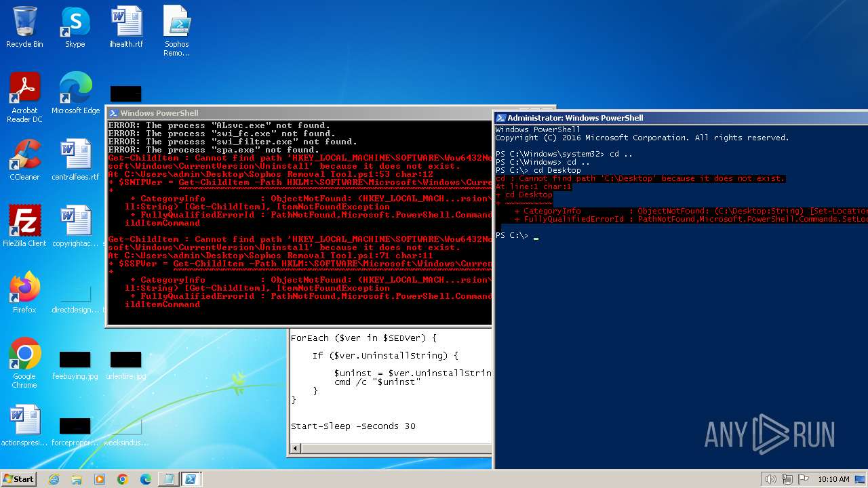Open the Action Center flag icon

[x=804, y=479]
